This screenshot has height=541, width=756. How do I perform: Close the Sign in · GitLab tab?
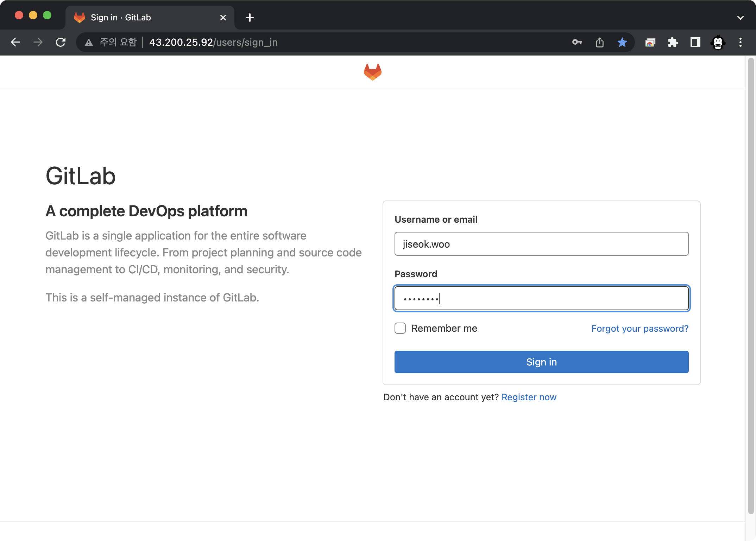tap(223, 18)
